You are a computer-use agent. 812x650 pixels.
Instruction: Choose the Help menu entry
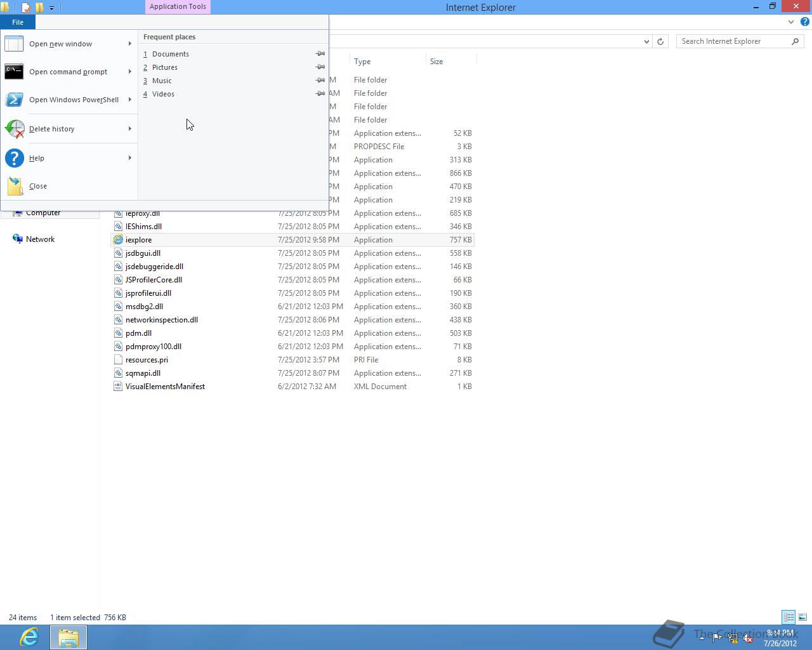pyautogui.click(x=69, y=158)
